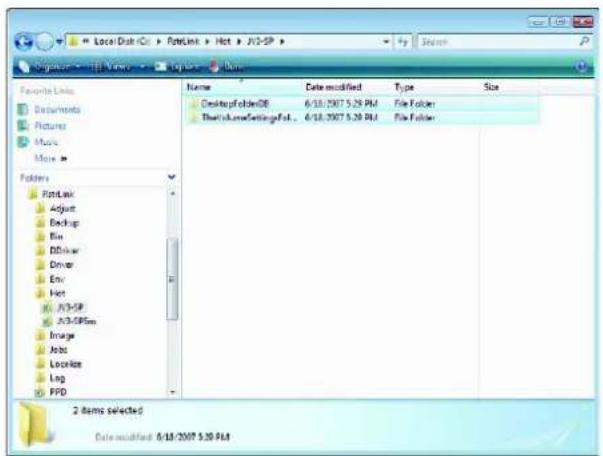The width and height of the screenshot is (603, 456).
Task: Show More favorite links
Action: (x=51, y=158)
